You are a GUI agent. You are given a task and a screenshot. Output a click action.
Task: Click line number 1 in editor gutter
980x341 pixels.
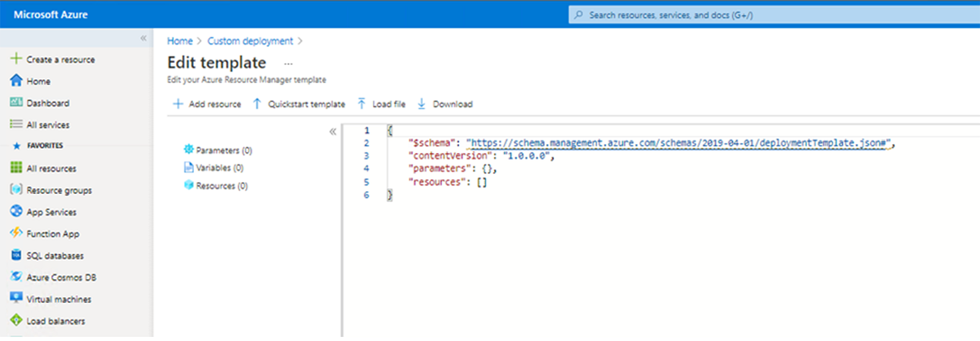tap(366, 131)
